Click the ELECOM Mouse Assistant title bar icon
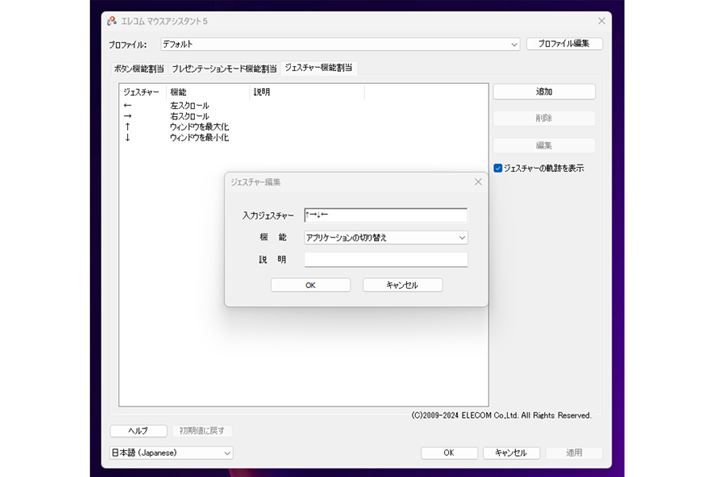This screenshot has height=477, width=715. 112,21
